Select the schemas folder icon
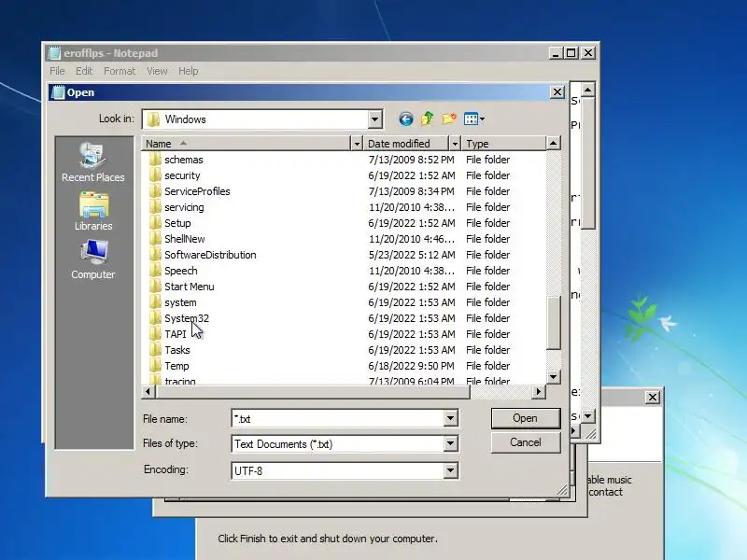747x560 pixels. click(x=155, y=160)
